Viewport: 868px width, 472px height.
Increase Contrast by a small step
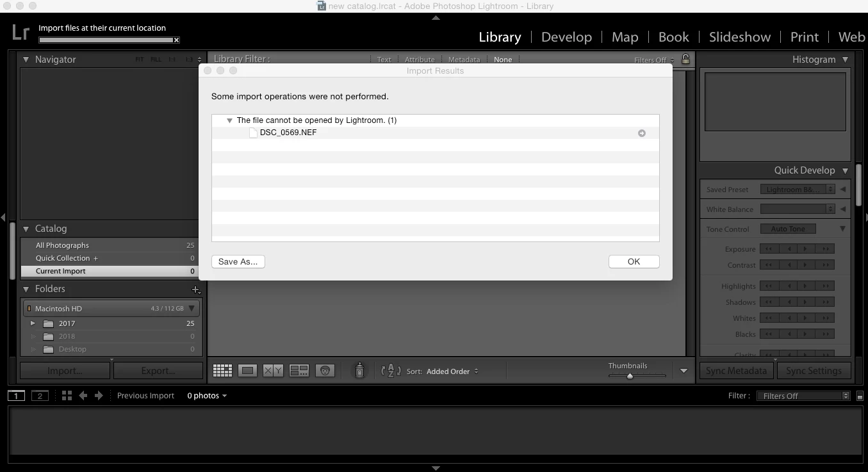807,264
